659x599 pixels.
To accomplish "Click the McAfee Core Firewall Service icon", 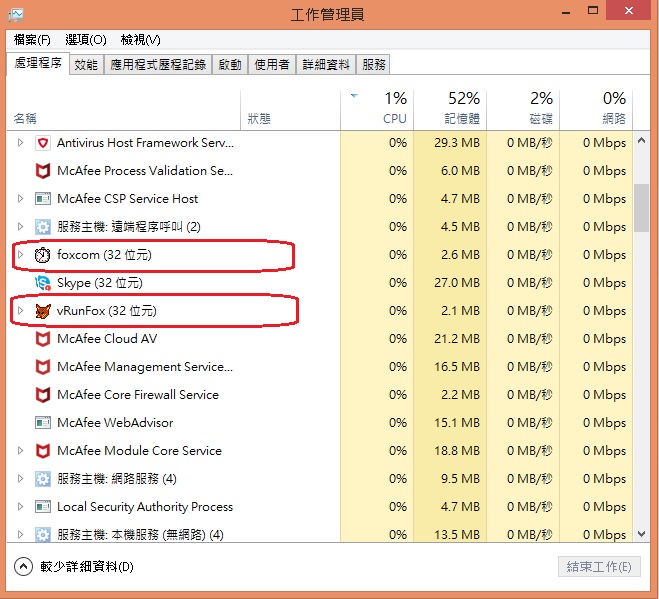I will pos(42,395).
